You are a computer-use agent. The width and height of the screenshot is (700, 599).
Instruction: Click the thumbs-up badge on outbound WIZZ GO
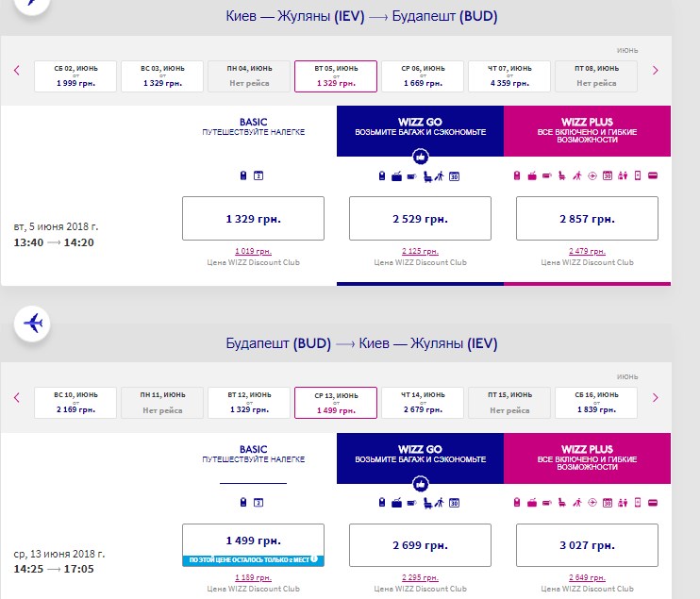[421, 157]
